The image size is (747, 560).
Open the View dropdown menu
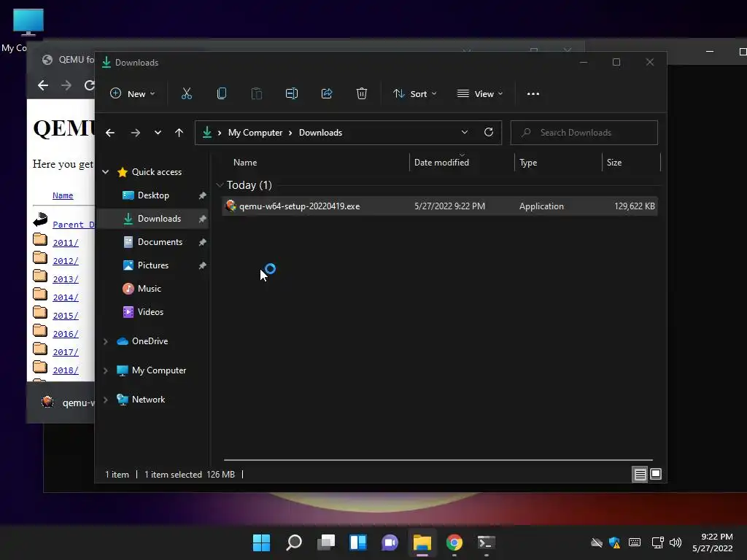tap(480, 94)
